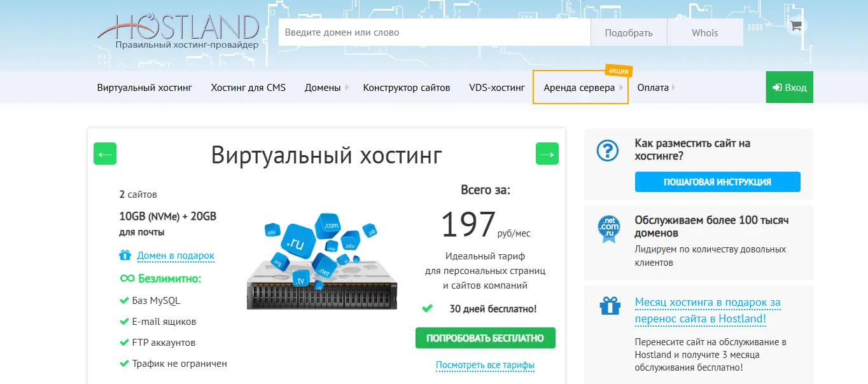Screen dimensions: 868x384
Task: Click ПОШАГОВАЯ ИНСТРУКЦИЯ button
Action: (x=717, y=182)
